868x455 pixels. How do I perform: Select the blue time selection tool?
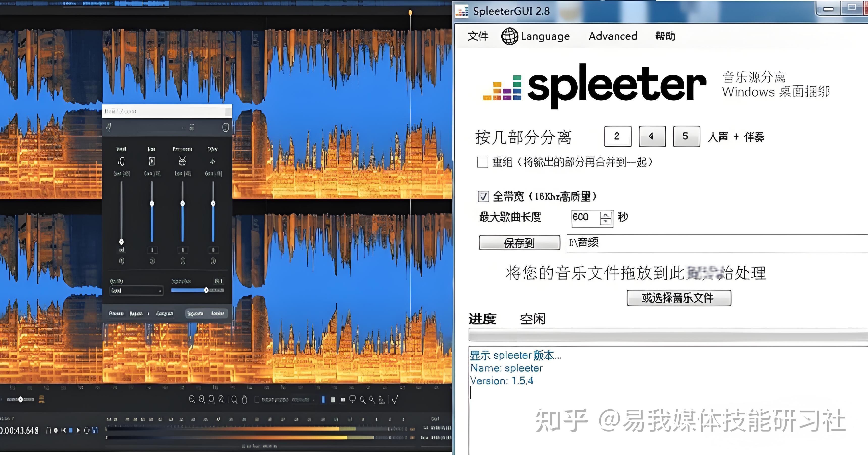(x=323, y=400)
